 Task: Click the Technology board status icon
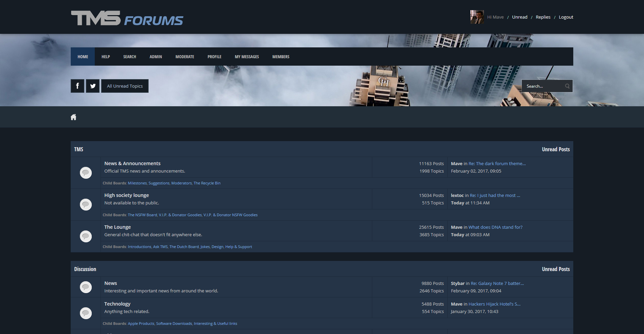[86, 313]
